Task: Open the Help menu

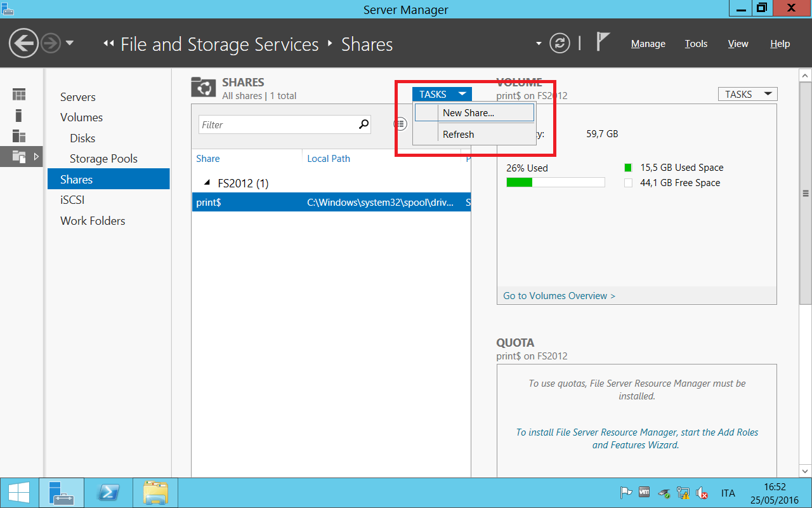Action: pos(780,44)
